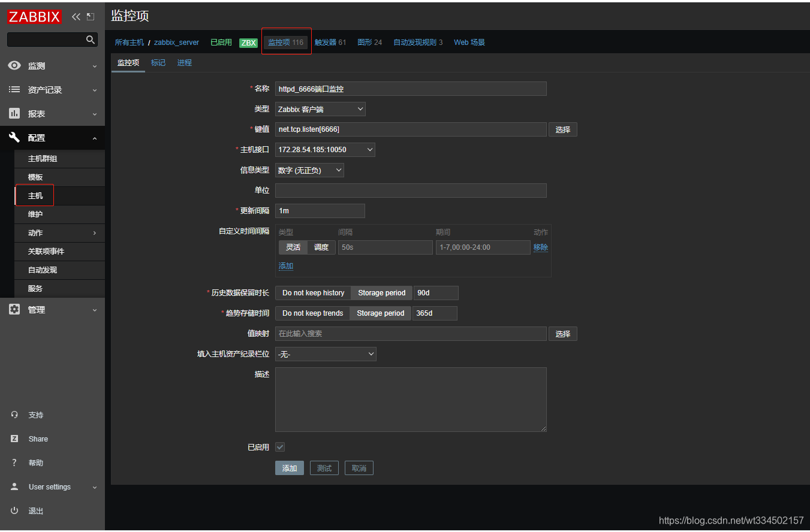Click the 更新间隔 field showing 1m
The height and width of the screenshot is (532, 810).
[320, 211]
